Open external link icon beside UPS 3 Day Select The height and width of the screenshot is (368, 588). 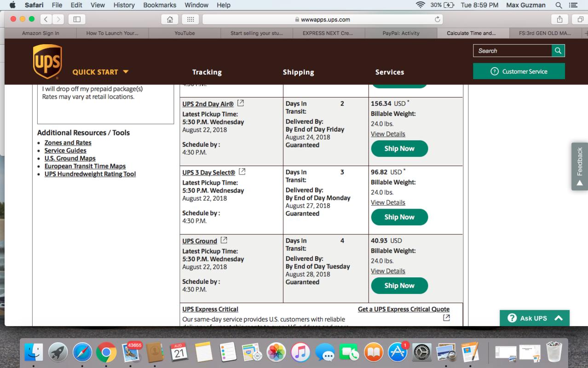click(x=242, y=172)
